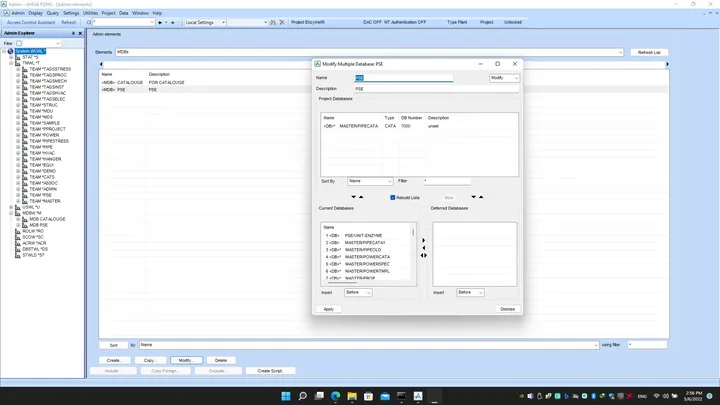720x405 pixels.
Task: Click the pin icon on Admin Explorer panel
Action: 73,33
